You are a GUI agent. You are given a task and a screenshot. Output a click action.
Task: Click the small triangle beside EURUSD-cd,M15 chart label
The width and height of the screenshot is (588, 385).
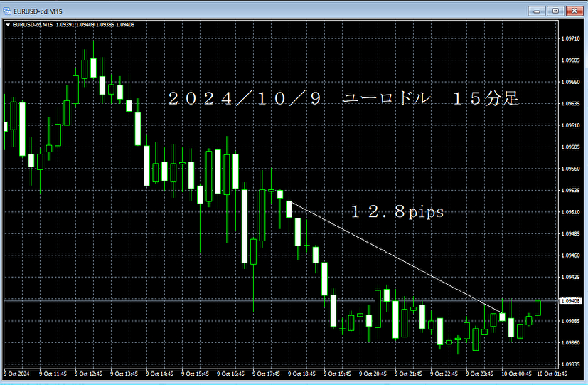[8, 25]
